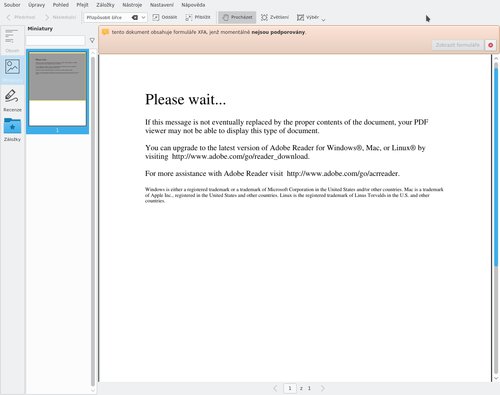
Task: Open the Záložky bookmarks sidebar panel
Action: pos(12,130)
